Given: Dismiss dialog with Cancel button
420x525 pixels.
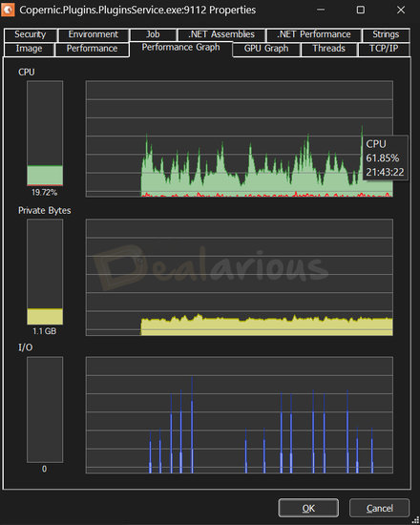Looking at the screenshot, I should 379,508.
